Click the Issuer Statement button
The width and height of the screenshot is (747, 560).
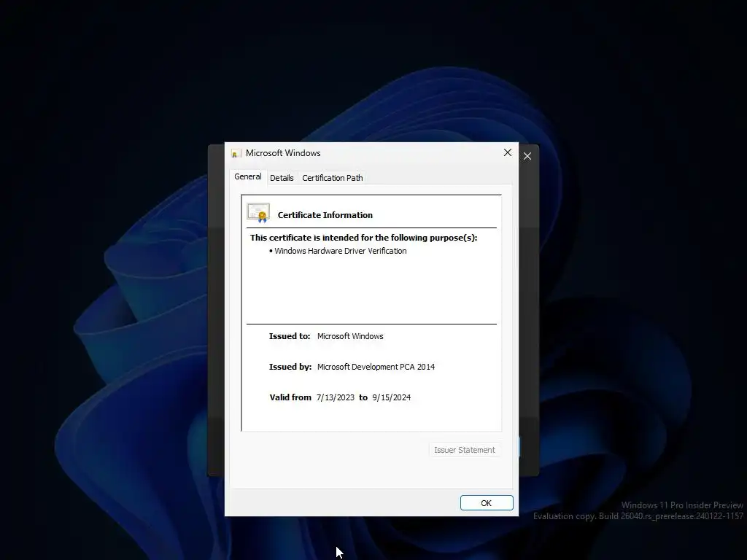[465, 450]
